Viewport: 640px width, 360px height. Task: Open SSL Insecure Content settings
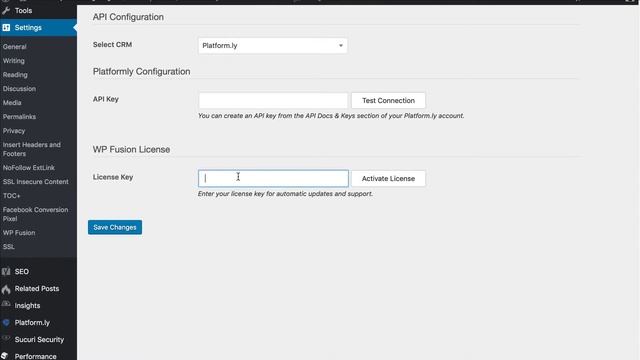click(x=36, y=182)
